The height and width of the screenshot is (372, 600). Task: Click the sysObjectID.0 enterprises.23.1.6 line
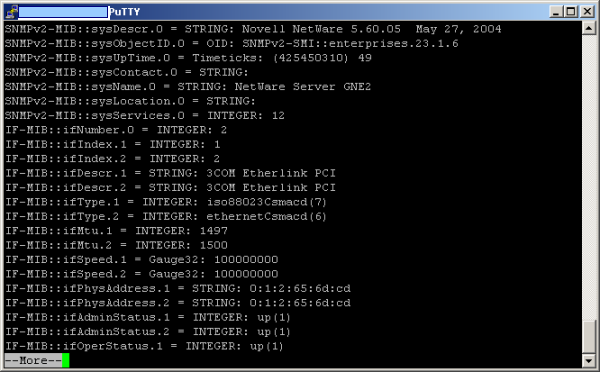tap(232, 44)
